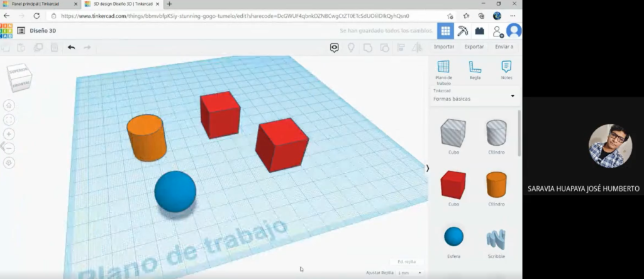The width and height of the screenshot is (644, 279).
Task: Click the Copy toolbar icon
Action: click(5, 48)
